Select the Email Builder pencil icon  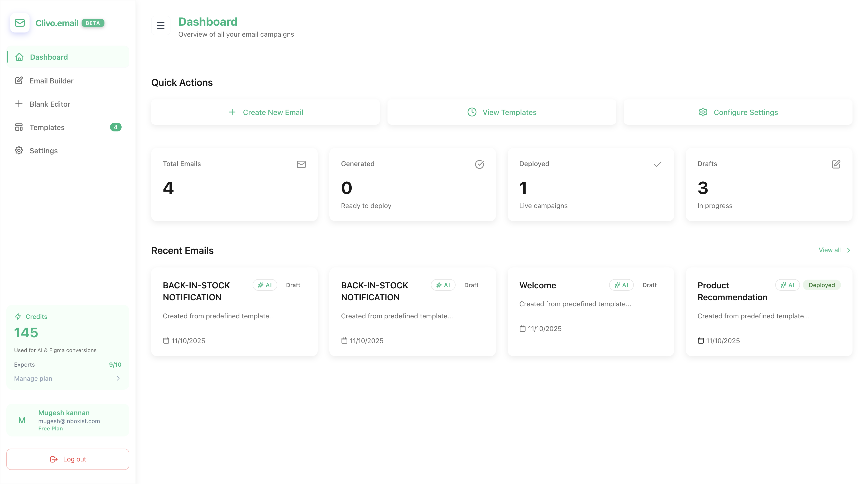(x=19, y=81)
